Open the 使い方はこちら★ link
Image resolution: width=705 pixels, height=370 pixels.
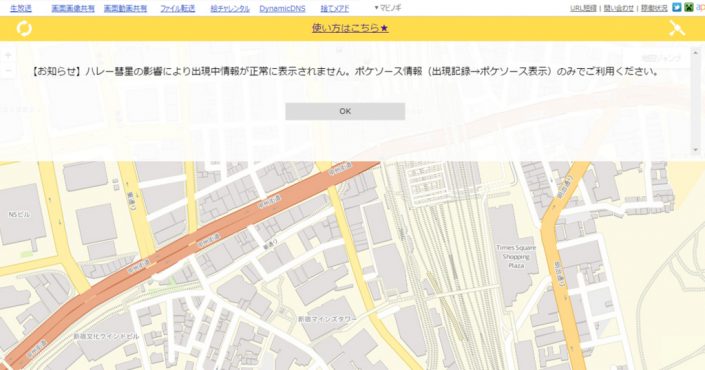(350, 28)
